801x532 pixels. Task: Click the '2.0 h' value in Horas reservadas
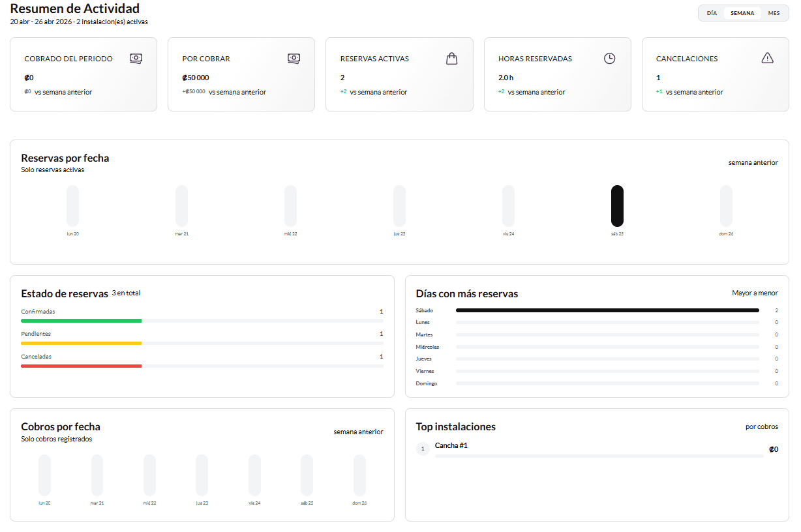(506, 78)
